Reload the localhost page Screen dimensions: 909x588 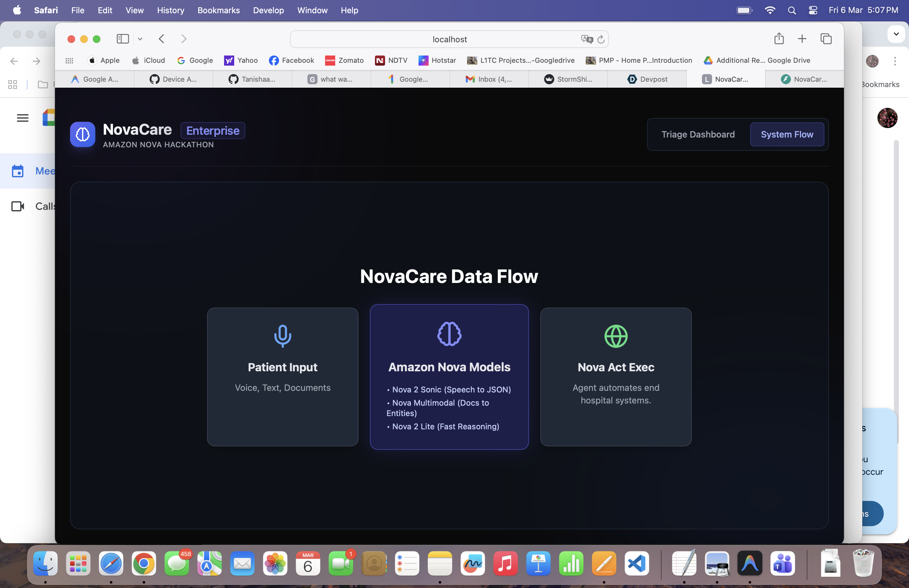tap(601, 39)
